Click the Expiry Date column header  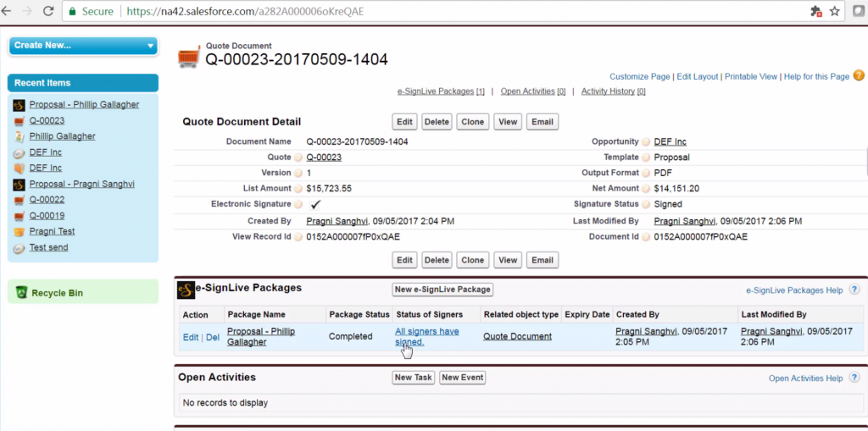pyautogui.click(x=587, y=314)
